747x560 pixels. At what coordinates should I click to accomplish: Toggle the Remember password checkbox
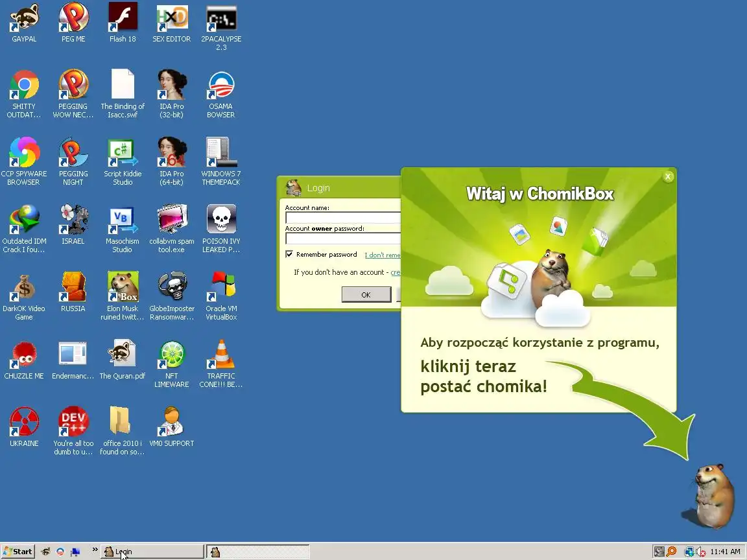click(x=289, y=254)
